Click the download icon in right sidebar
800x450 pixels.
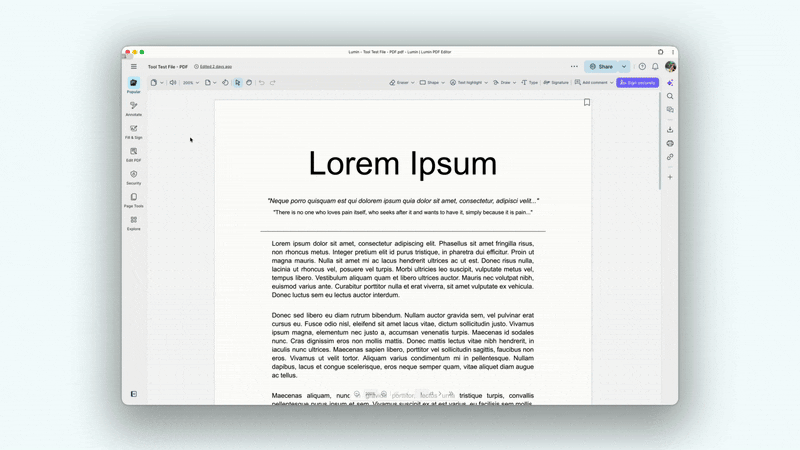click(670, 130)
